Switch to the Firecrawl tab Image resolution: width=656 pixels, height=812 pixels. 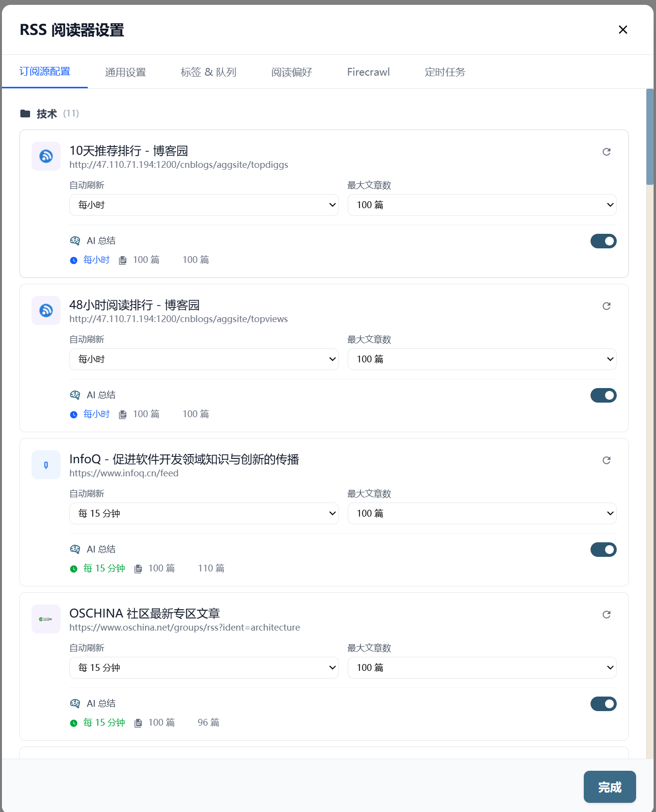[368, 72]
